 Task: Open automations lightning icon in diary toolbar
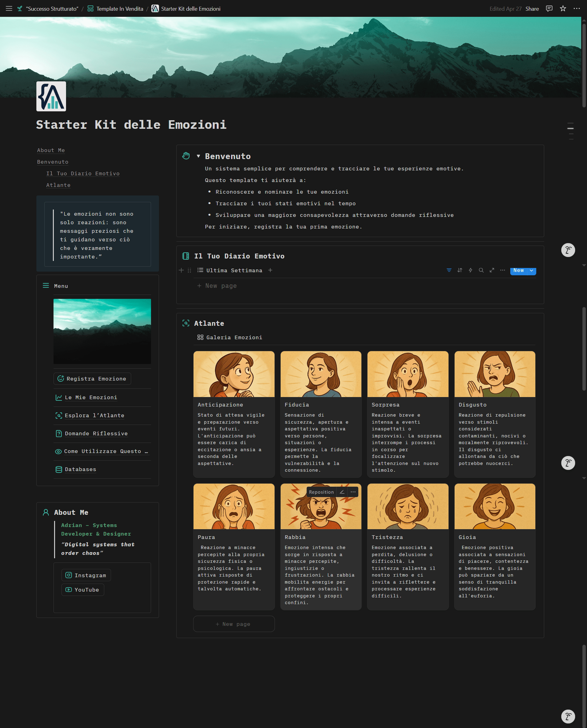pos(470,270)
